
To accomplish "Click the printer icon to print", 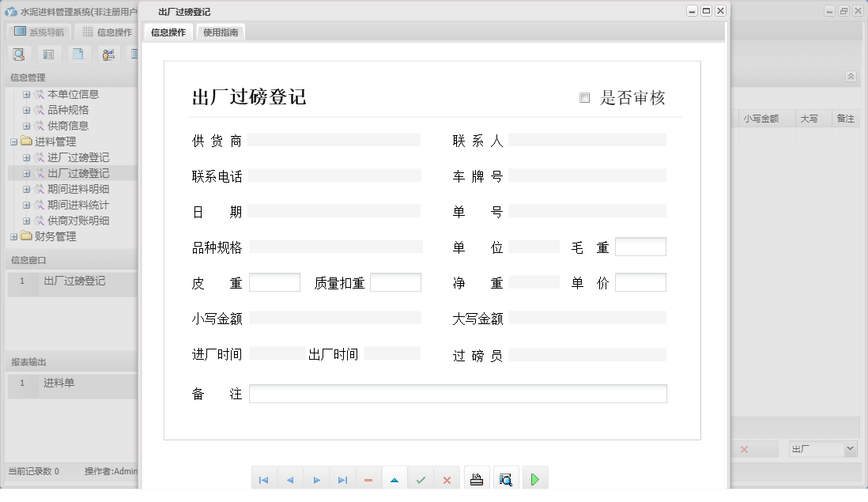I will [x=477, y=477].
